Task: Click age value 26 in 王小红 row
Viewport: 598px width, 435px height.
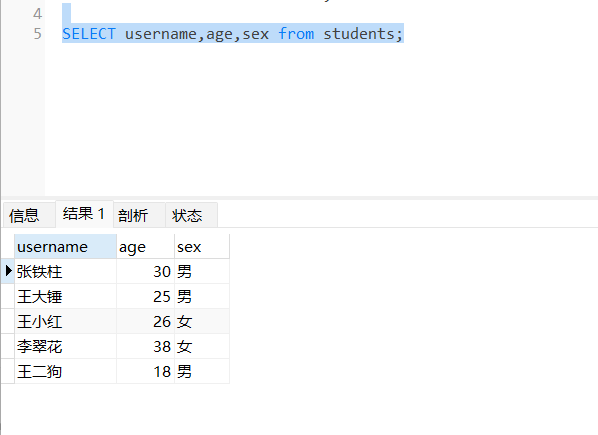Action: (145, 321)
